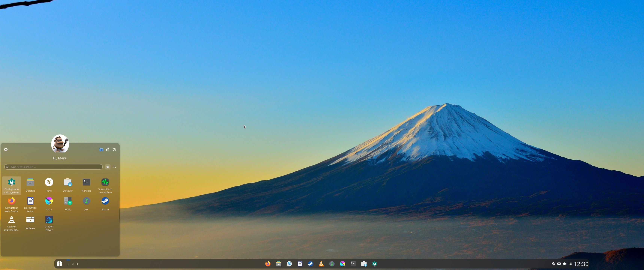Toggle favorites view with star button
The height and width of the screenshot is (270, 644).
click(108, 167)
